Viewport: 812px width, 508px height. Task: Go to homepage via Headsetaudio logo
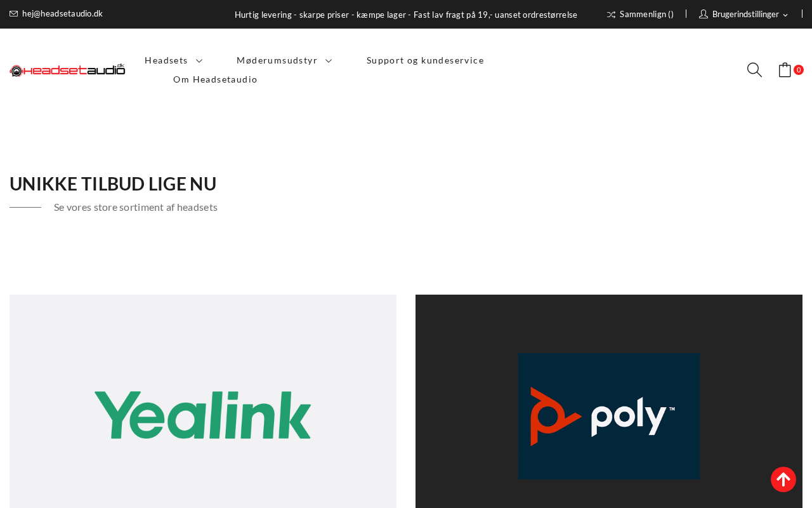(x=67, y=70)
